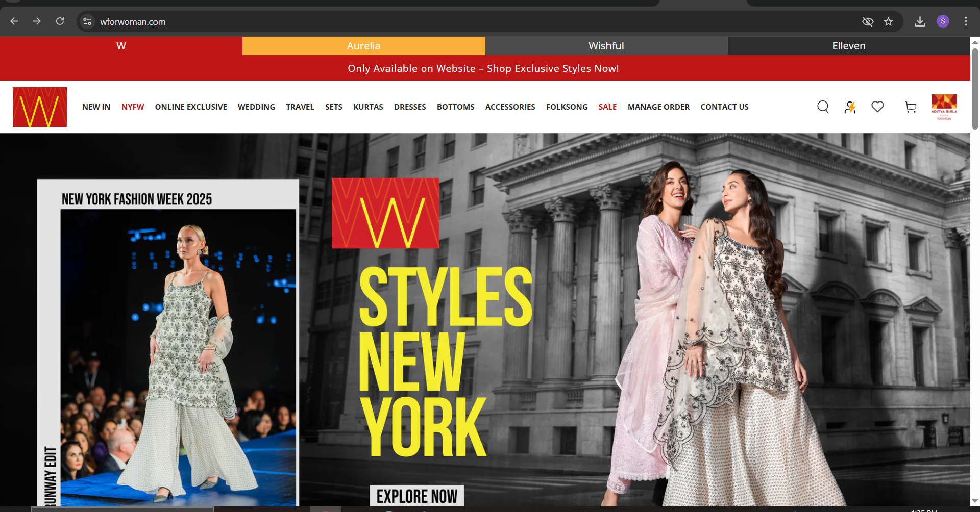Open the SALE menu item
The image size is (980, 512).
pyautogui.click(x=608, y=107)
